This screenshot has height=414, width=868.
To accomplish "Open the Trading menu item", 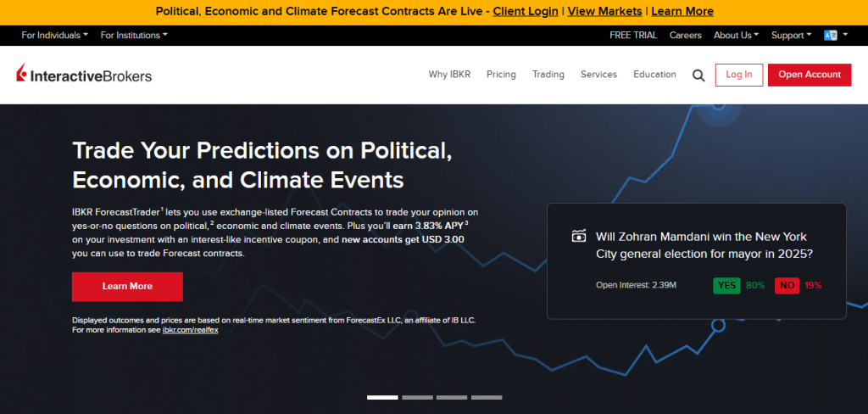I will pos(548,75).
